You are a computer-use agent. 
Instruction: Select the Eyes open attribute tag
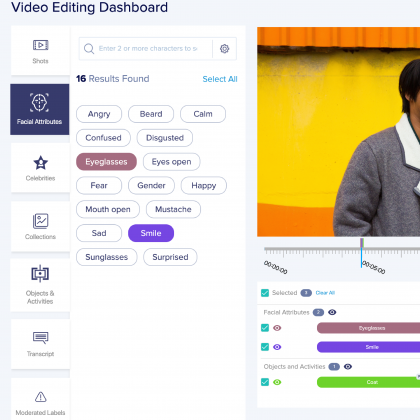(172, 162)
